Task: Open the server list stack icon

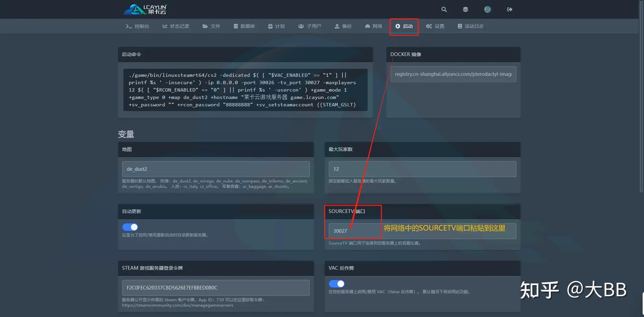Action: point(466,9)
